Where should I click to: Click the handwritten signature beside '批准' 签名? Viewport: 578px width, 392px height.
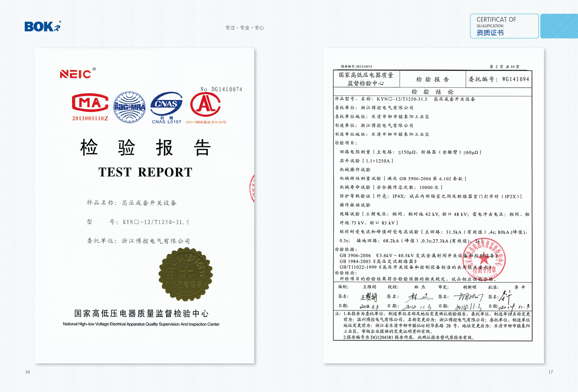pos(505,297)
